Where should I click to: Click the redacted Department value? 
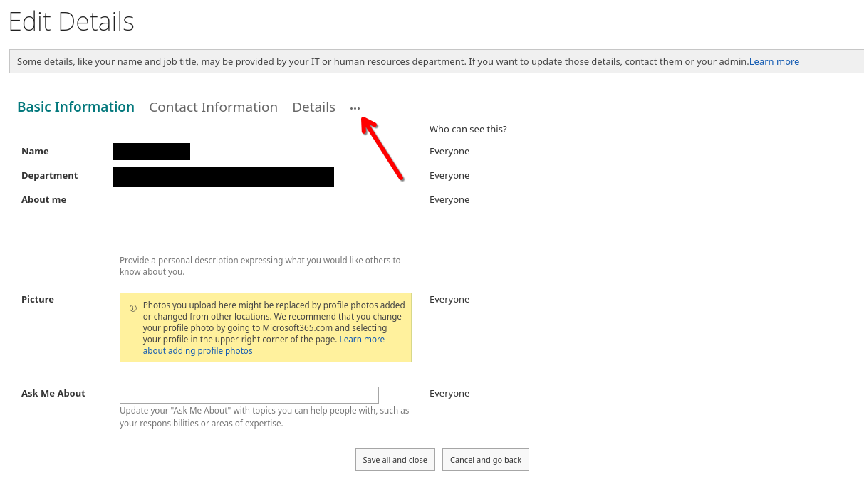(223, 177)
